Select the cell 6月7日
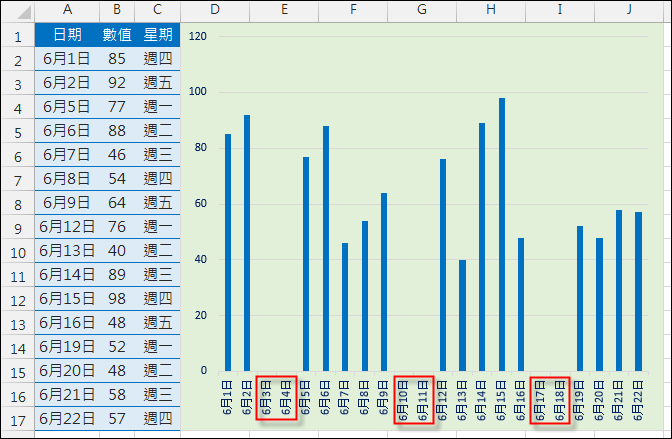The image size is (672, 439). coord(67,155)
